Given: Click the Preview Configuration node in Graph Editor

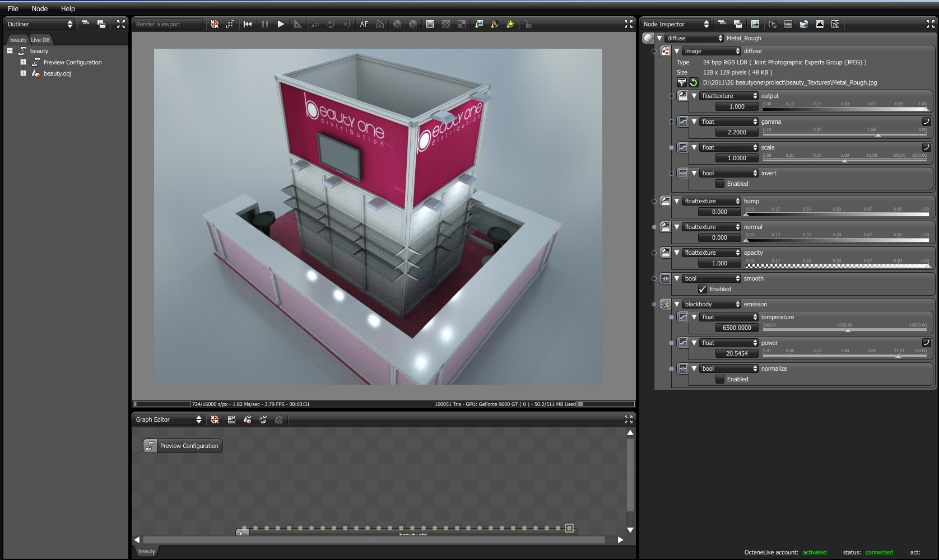Looking at the screenshot, I should pos(183,446).
